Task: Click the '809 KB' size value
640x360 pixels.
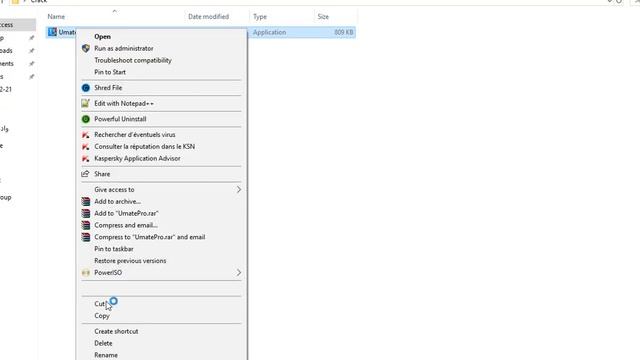Action: (344, 32)
